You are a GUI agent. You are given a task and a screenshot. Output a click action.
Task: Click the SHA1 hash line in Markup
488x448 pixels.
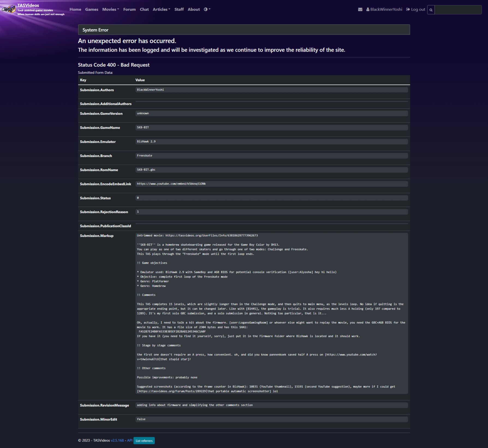point(172,332)
